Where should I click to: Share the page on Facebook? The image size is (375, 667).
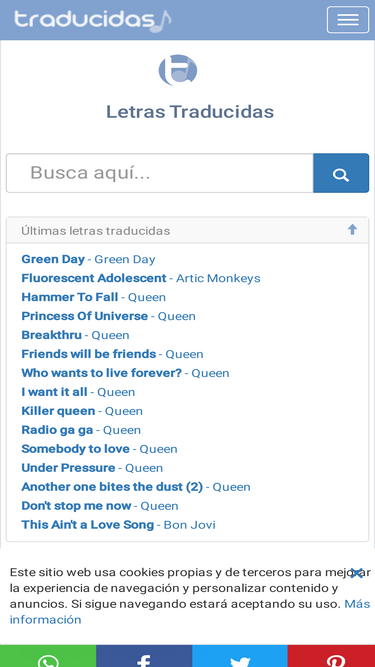pos(144,656)
